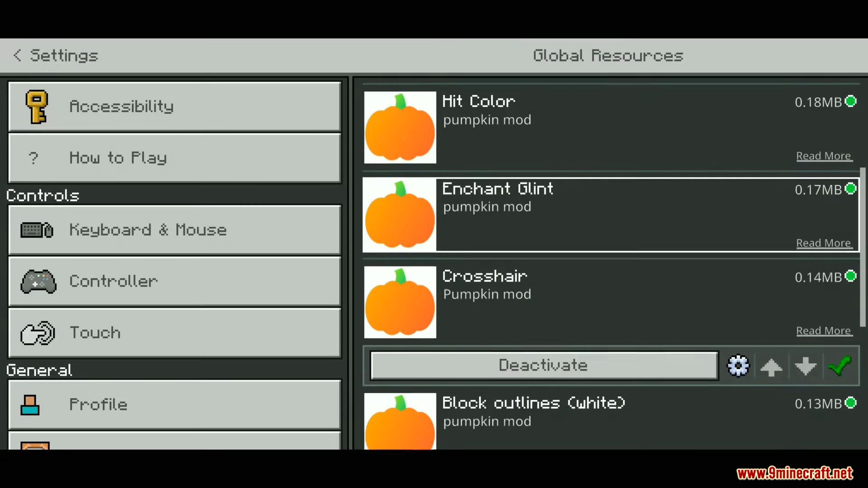Click the move down arrow icon
868x488 pixels.
coord(806,366)
